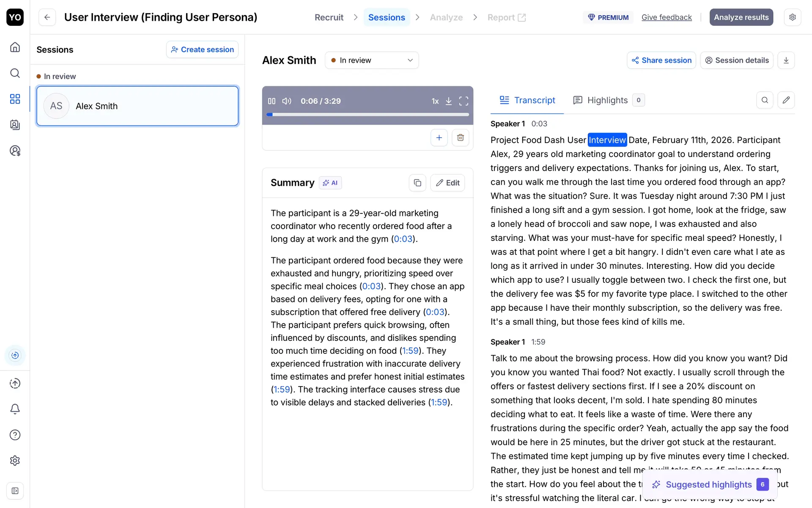The height and width of the screenshot is (508, 812).
Task: Change playback speed from 1x
Action: click(x=435, y=101)
